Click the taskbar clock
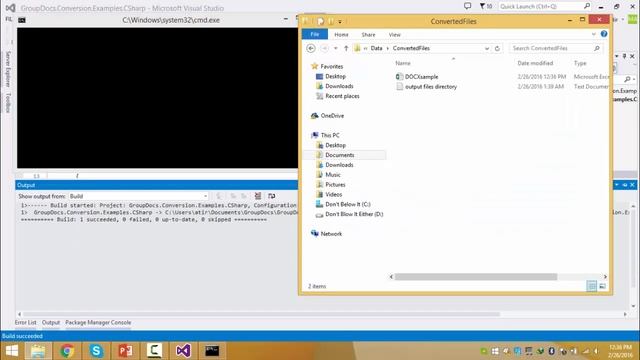Viewport: 640px width, 360px height. 620,351
